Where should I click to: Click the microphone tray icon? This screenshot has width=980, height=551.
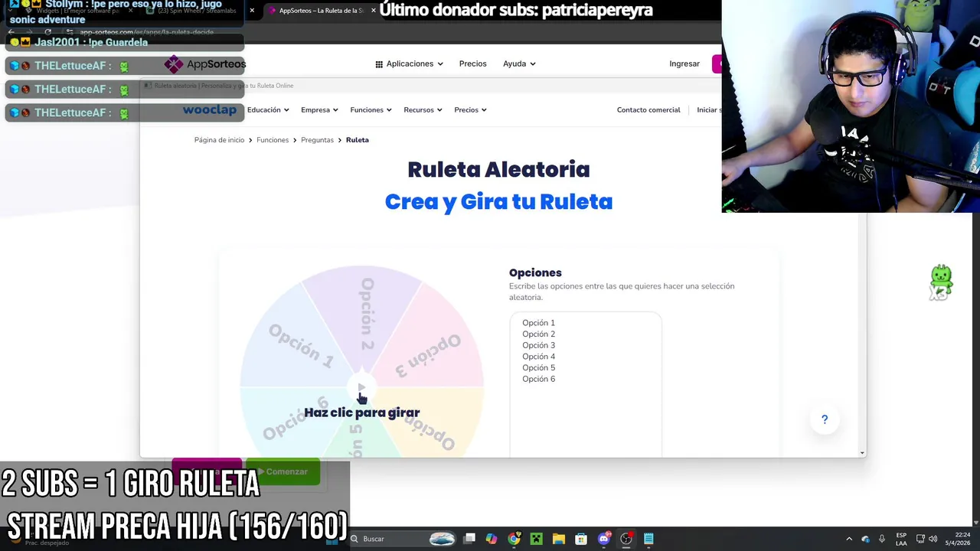tap(882, 539)
